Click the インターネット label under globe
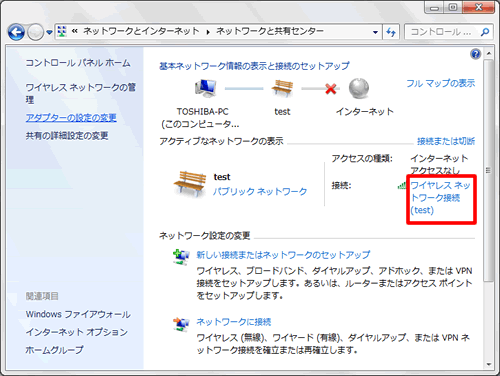This screenshot has width=500, height=376. (x=365, y=111)
